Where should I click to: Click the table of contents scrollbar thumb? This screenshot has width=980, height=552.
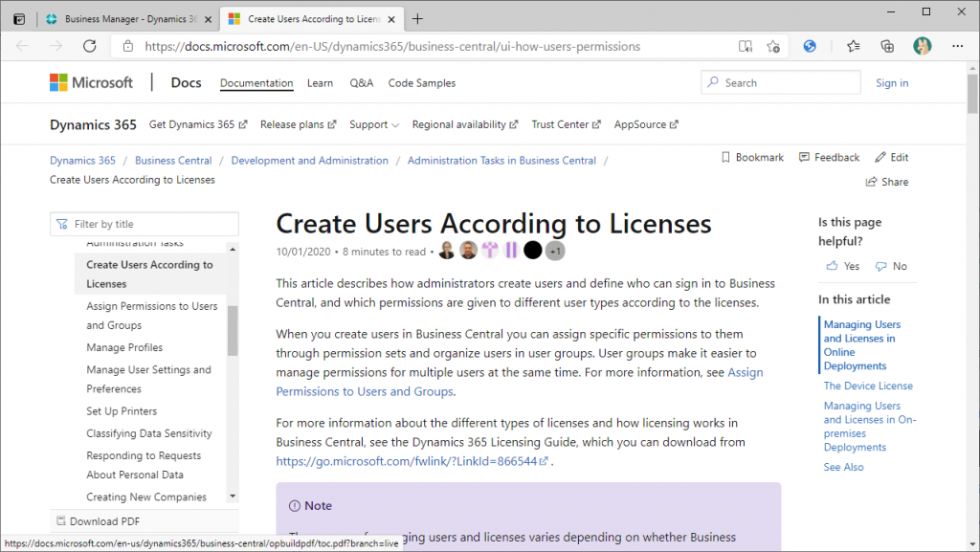233,330
